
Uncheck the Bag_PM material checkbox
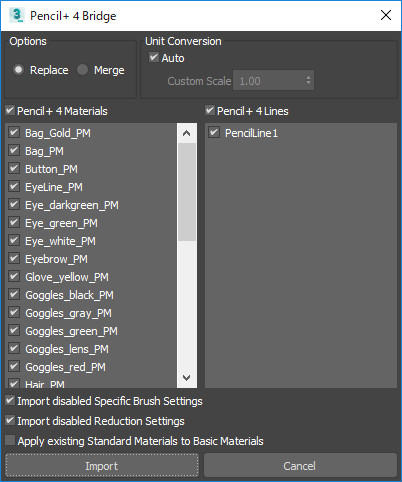(x=14, y=151)
